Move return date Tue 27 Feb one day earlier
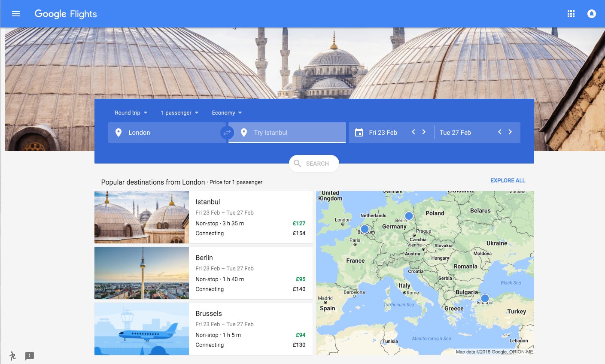Screen dimensions: 605x364 tap(500, 132)
